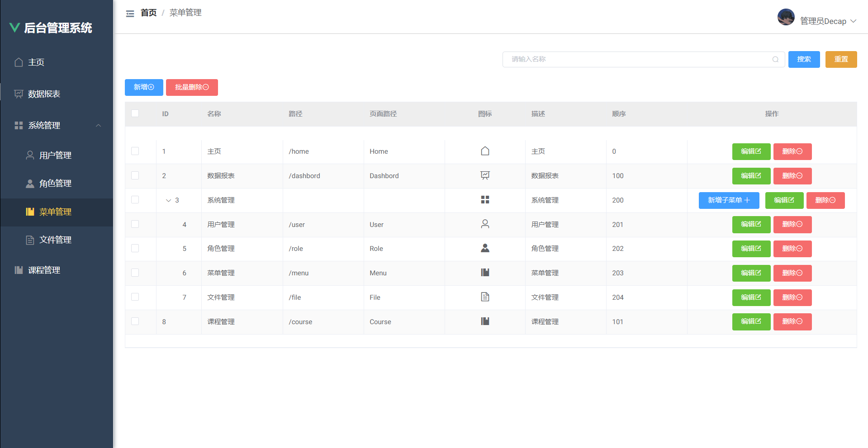
Task: Select the 文件管理 file icon in sidebar
Action: coord(30,240)
